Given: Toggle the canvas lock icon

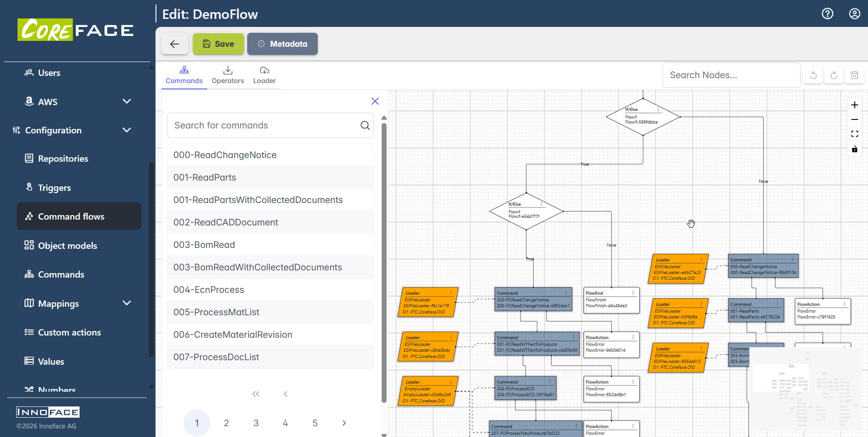Looking at the screenshot, I should pos(855,149).
